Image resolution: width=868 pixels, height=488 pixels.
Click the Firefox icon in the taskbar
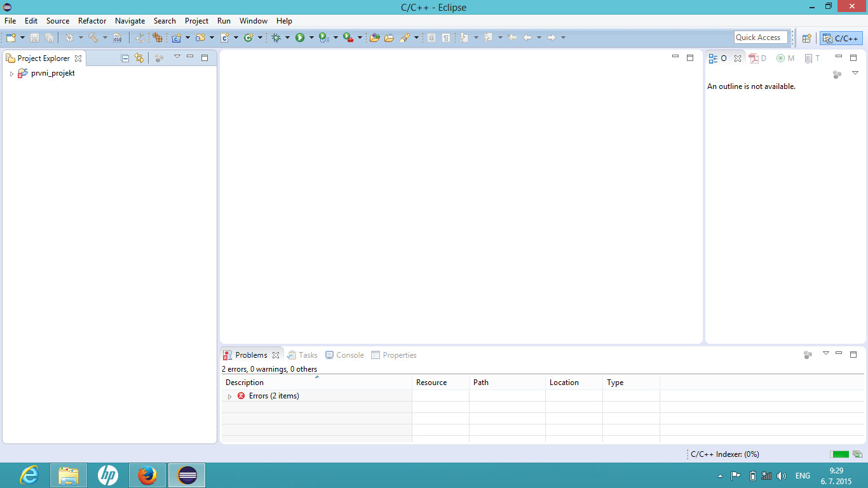tap(147, 475)
